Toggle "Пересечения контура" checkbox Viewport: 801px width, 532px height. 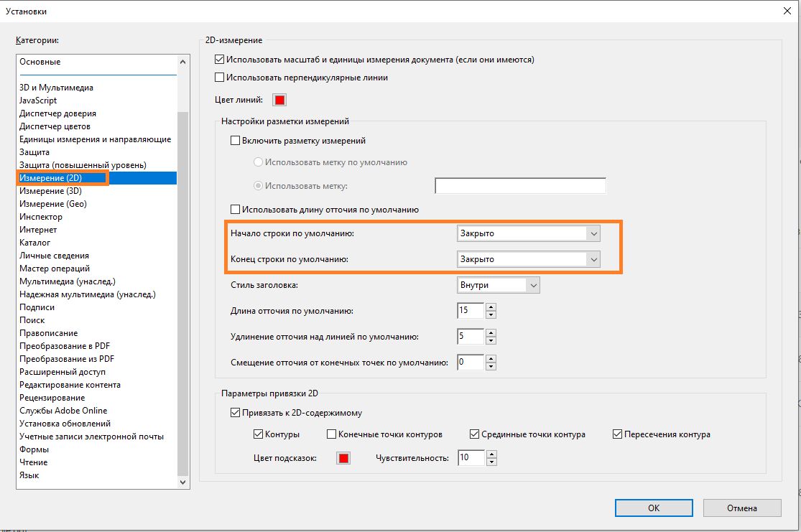[x=618, y=434]
